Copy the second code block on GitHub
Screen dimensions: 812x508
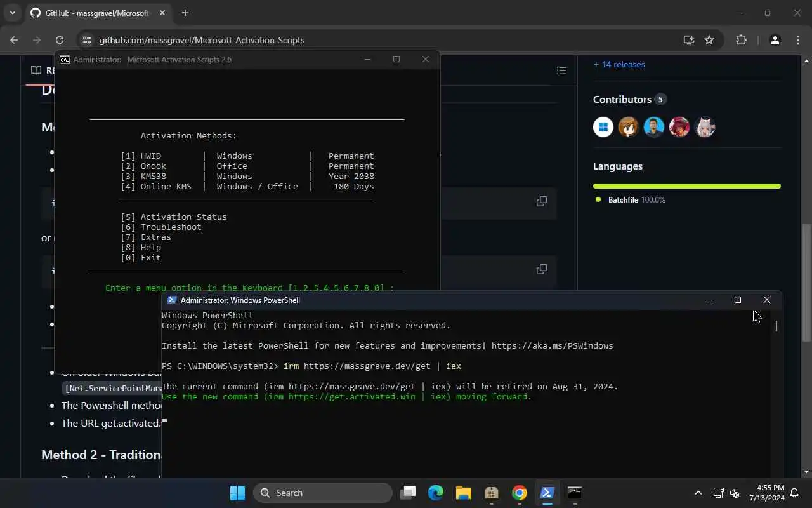542,269
